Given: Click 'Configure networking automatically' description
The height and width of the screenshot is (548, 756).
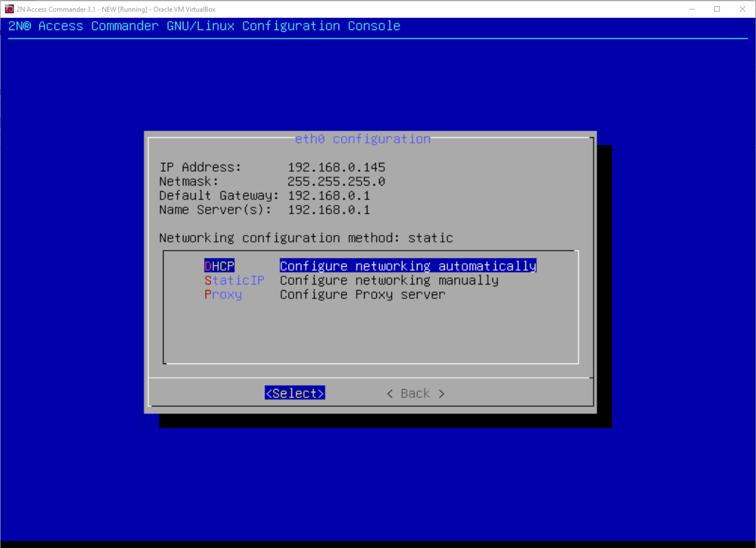Looking at the screenshot, I should pyautogui.click(x=408, y=266).
